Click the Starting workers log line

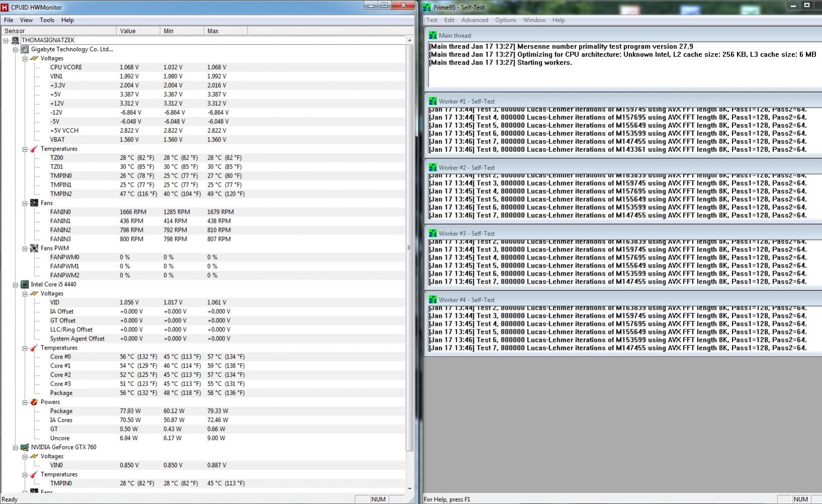pyautogui.click(x=501, y=63)
